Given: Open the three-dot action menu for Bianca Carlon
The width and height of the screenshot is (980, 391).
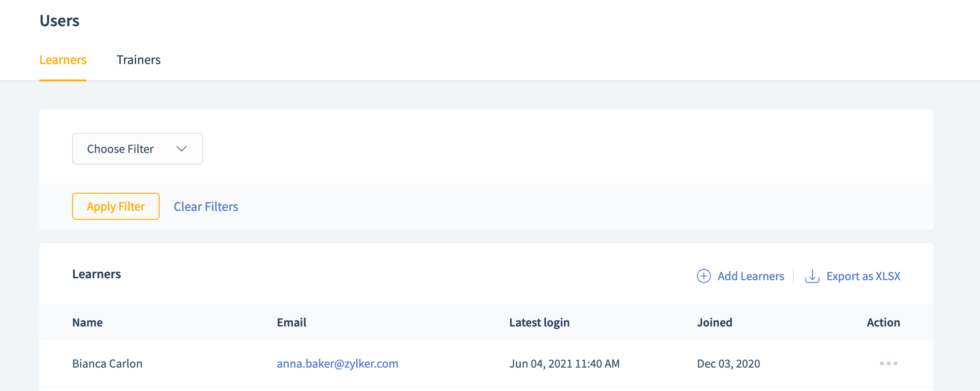Looking at the screenshot, I should point(888,363).
